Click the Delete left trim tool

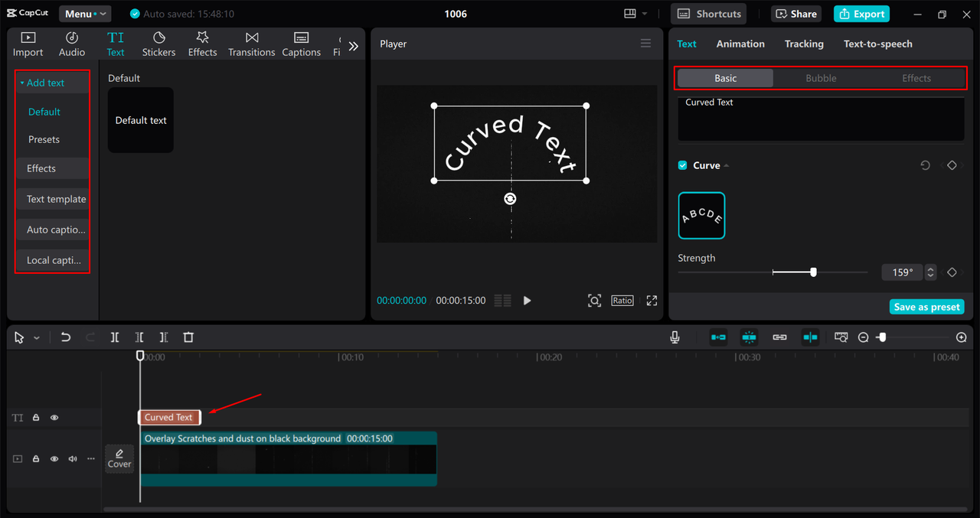point(139,337)
